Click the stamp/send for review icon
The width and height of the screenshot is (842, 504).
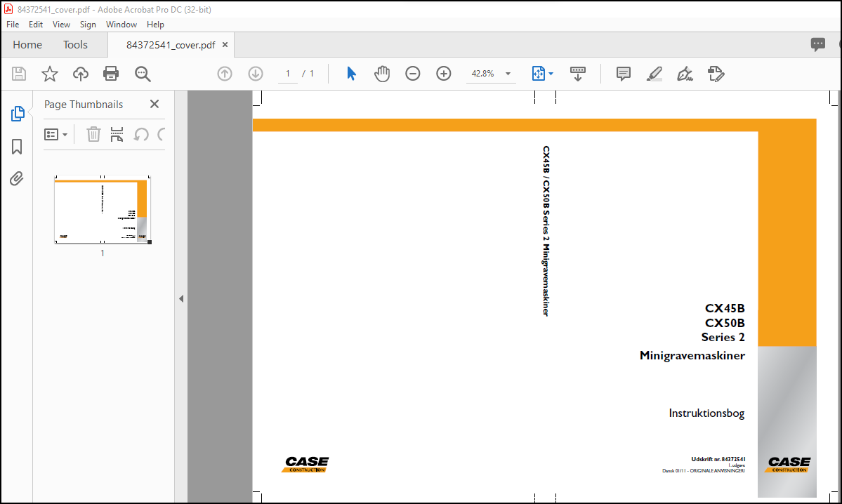click(716, 74)
